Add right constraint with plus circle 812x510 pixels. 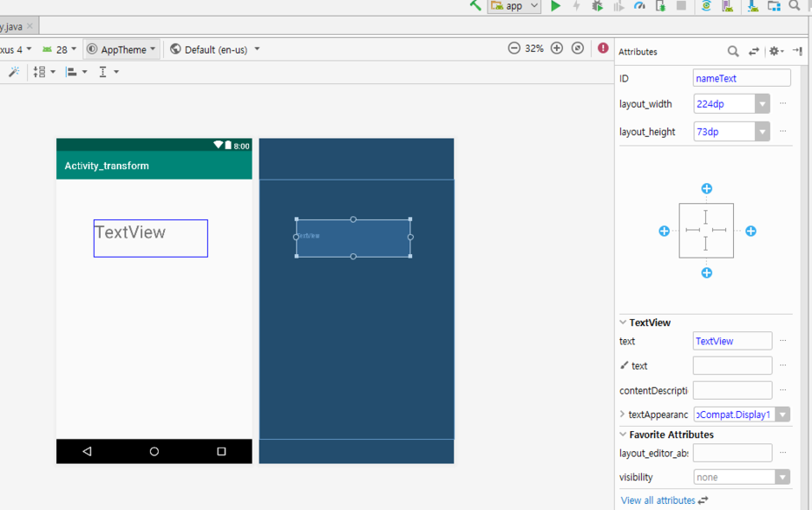coord(751,231)
